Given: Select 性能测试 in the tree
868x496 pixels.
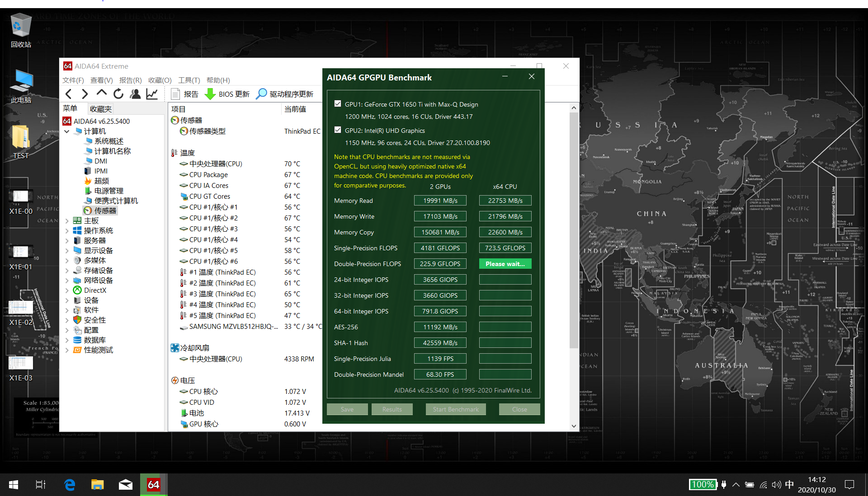Looking at the screenshot, I should tap(93, 350).
